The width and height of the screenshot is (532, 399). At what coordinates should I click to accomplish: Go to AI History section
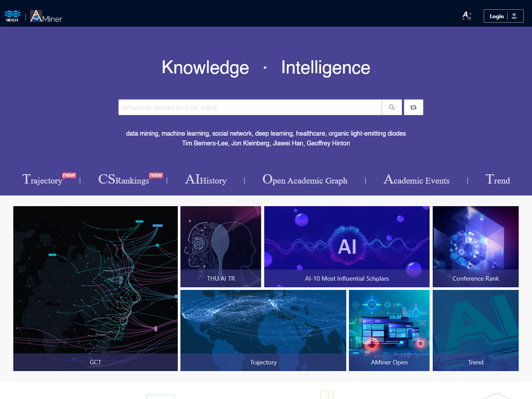(206, 180)
